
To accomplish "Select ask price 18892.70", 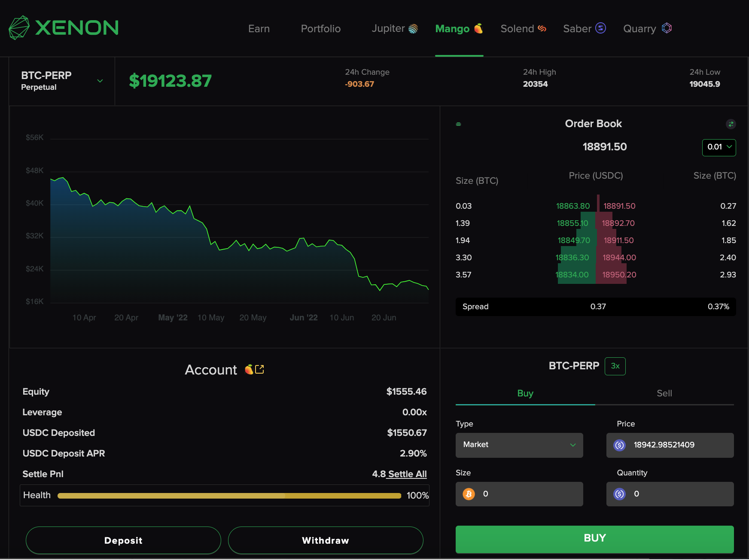I will (618, 223).
